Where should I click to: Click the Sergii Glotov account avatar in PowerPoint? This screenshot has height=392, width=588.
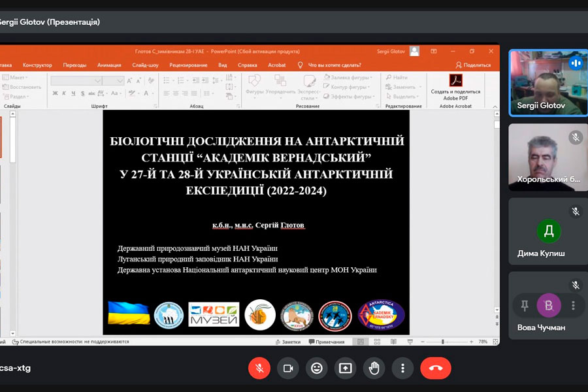click(414, 52)
